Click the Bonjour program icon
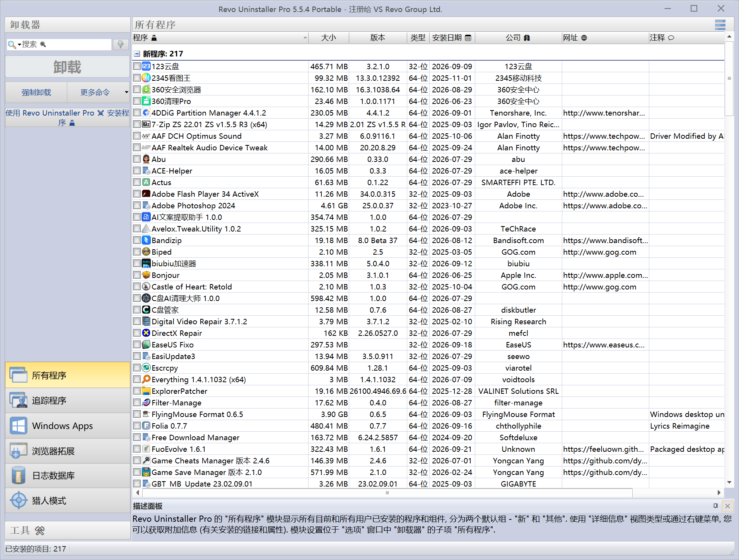 (x=146, y=275)
